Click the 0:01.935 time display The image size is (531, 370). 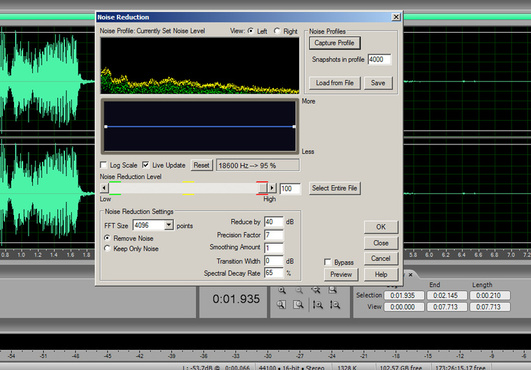pyautogui.click(x=236, y=299)
